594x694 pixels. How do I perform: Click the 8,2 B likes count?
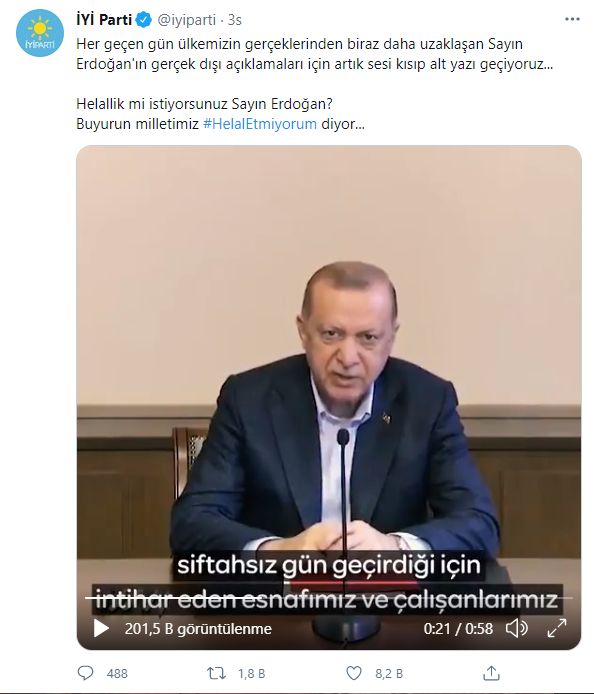click(x=389, y=674)
